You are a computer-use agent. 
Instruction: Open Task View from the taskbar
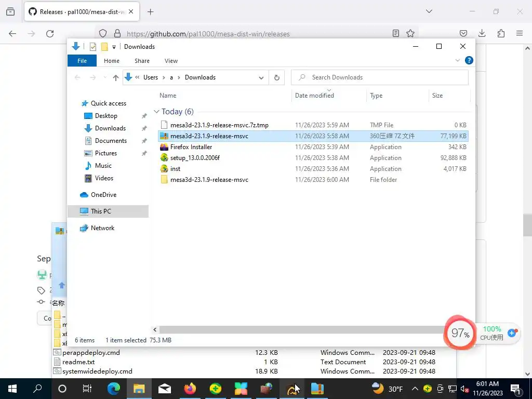(x=87, y=389)
